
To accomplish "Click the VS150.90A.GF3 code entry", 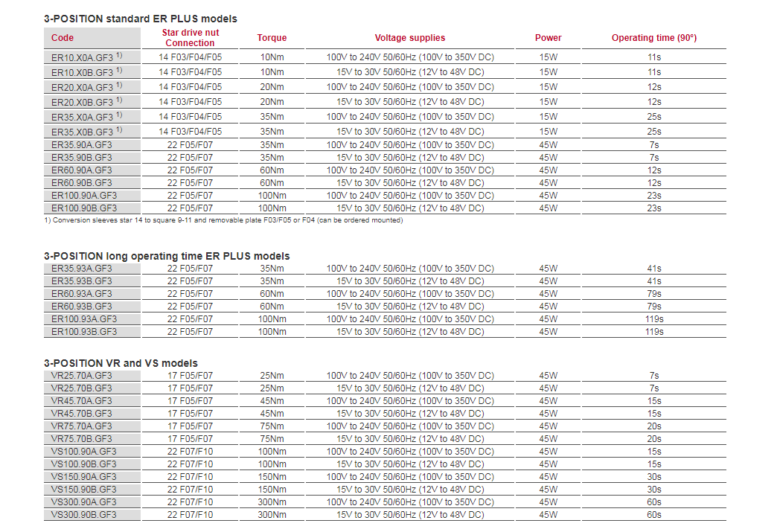I will point(84,477).
